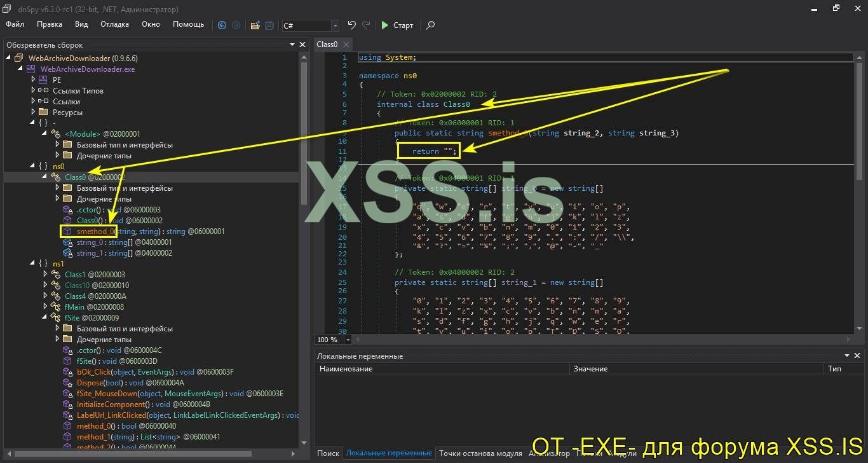868x463 pixels.
Task: Click the Ресурсы folder icon
Action: coord(43,113)
